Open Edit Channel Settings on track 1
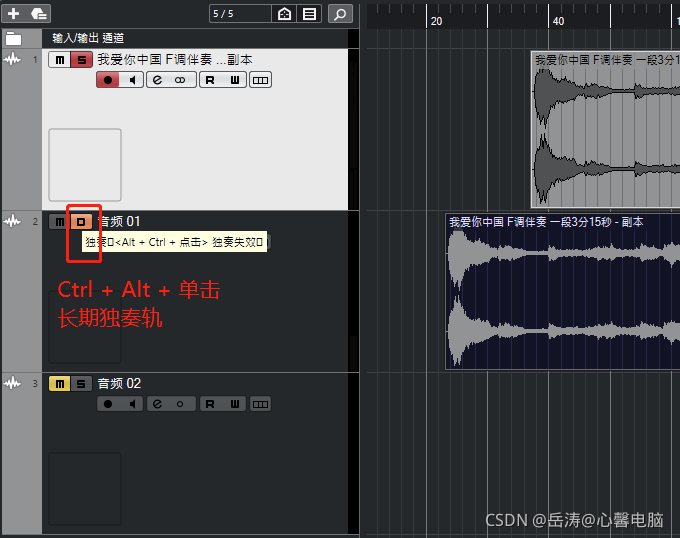This screenshot has width=680, height=538. tap(157, 80)
